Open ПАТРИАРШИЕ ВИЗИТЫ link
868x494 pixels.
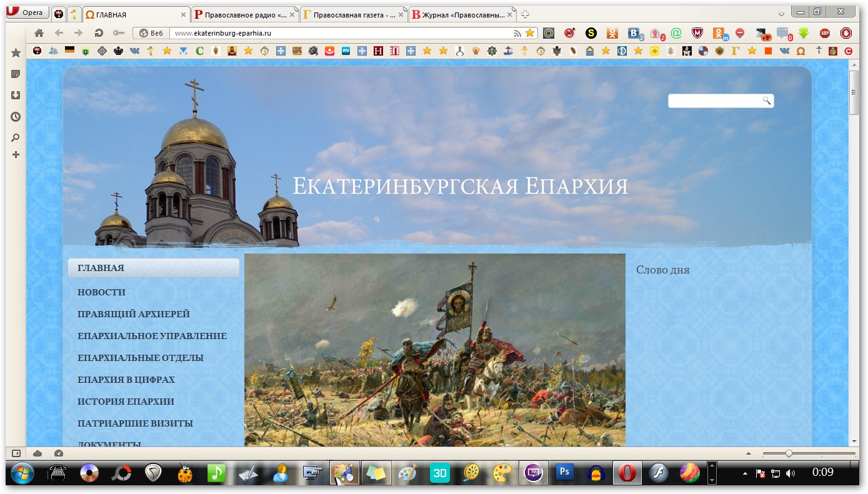pyautogui.click(x=135, y=423)
